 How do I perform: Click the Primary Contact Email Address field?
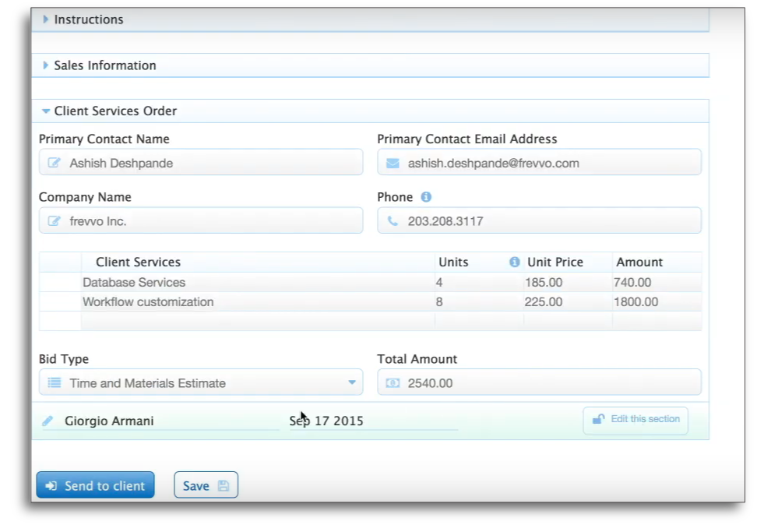tap(539, 162)
